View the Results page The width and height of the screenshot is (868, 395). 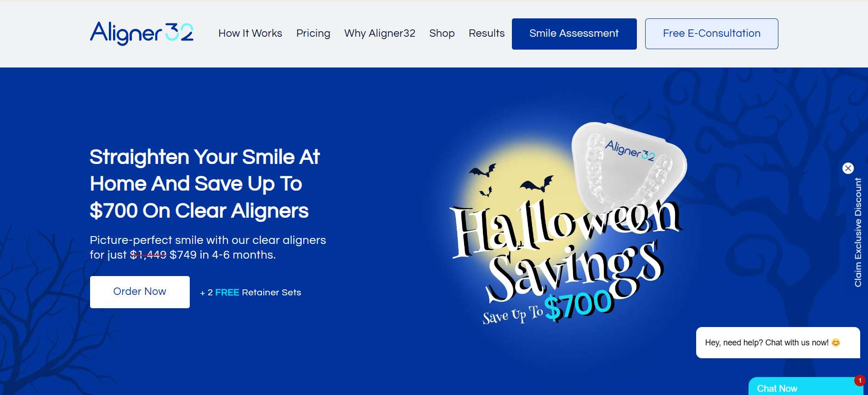pos(486,34)
